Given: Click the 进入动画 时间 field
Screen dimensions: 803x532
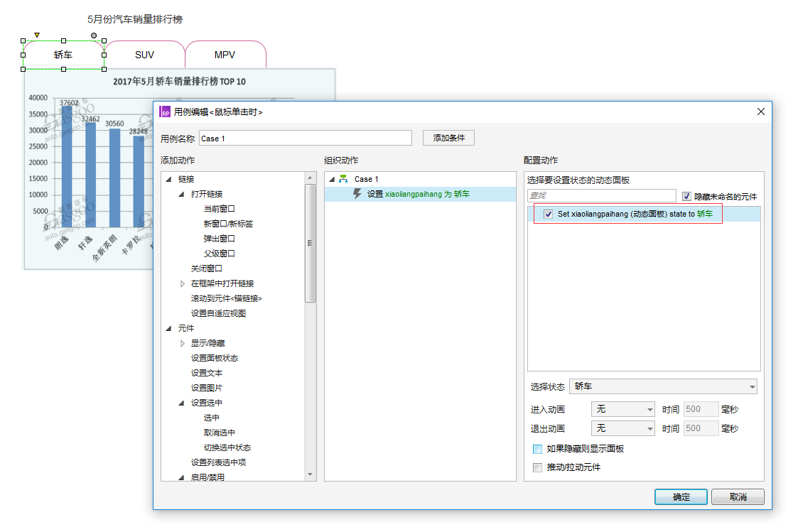Looking at the screenshot, I should tap(701, 409).
